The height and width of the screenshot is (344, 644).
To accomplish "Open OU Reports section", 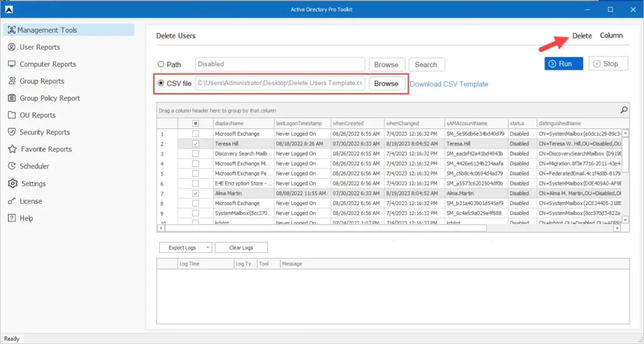I will click(37, 115).
